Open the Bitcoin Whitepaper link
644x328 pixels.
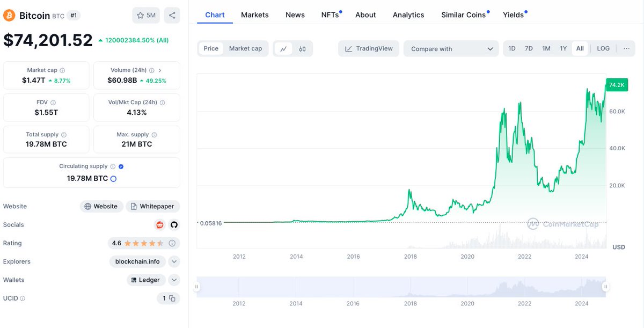(153, 207)
